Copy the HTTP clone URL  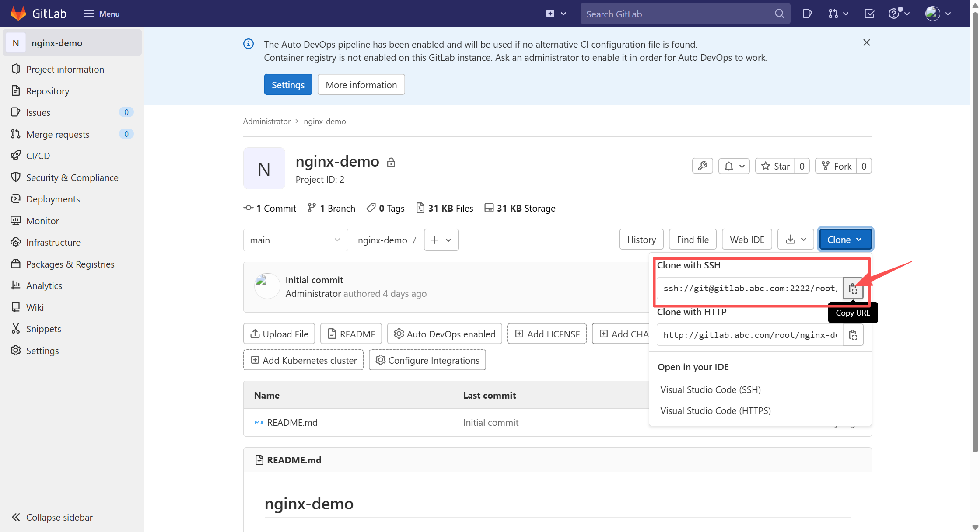pyautogui.click(x=853, y=335)
